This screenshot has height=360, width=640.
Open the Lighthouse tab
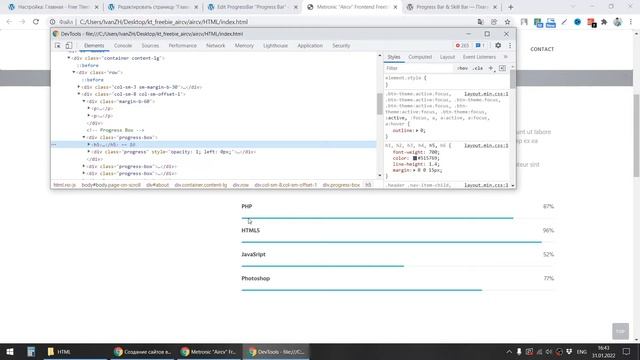point(276,46)
